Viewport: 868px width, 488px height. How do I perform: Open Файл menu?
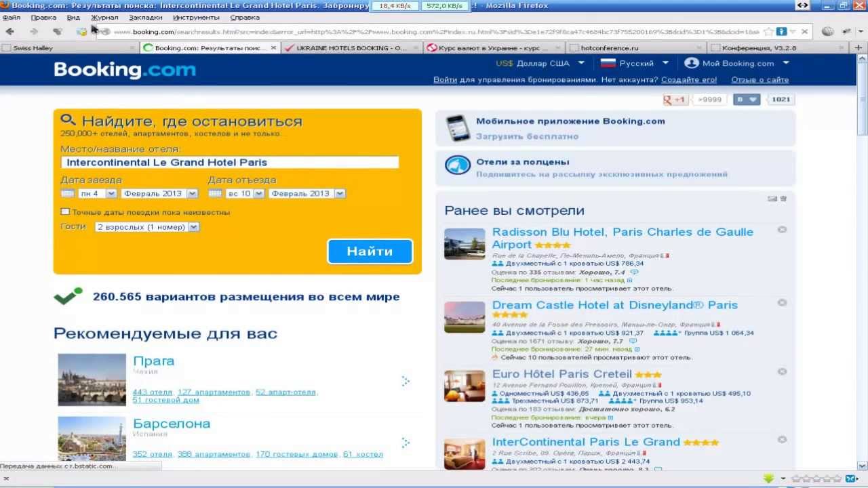(x=12, y=17)
